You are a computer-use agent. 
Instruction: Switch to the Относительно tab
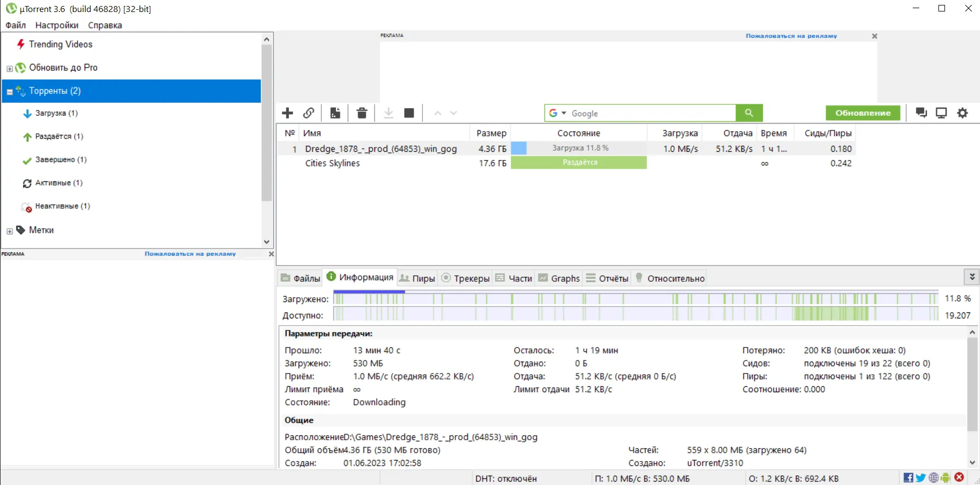point(670,278)
